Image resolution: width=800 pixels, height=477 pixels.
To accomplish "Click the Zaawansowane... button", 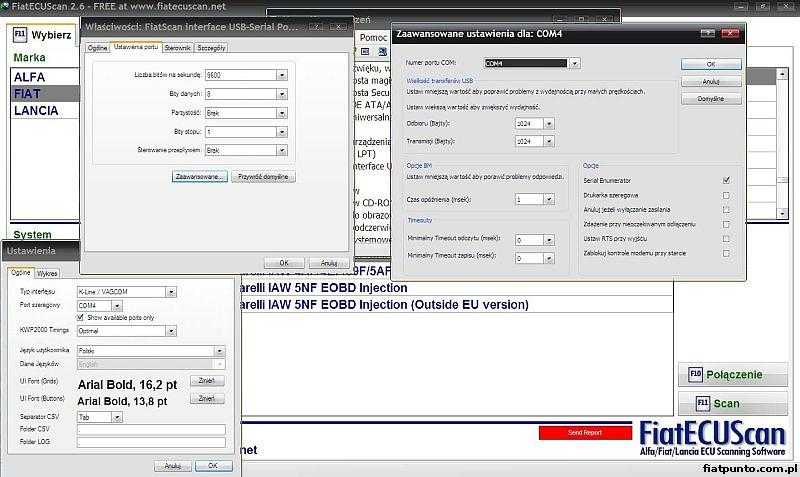I will coord(199,177).
